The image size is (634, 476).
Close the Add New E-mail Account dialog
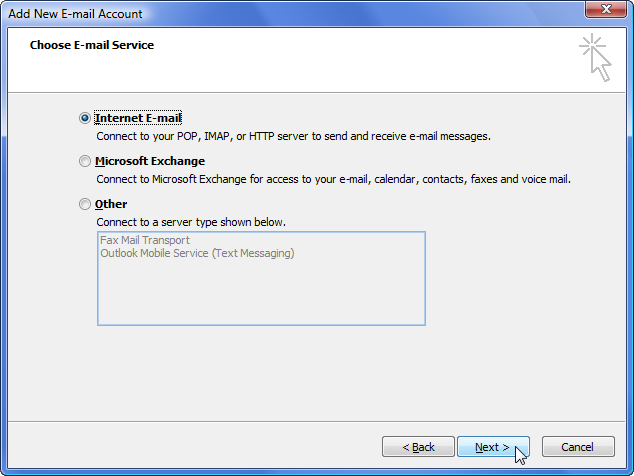tap(606, 9)
